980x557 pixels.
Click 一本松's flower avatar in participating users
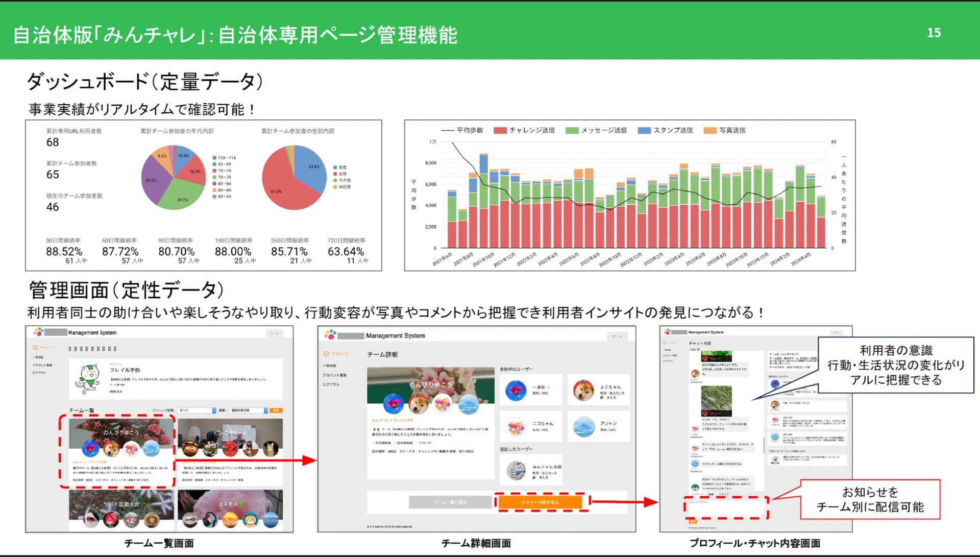click(516, 391)
